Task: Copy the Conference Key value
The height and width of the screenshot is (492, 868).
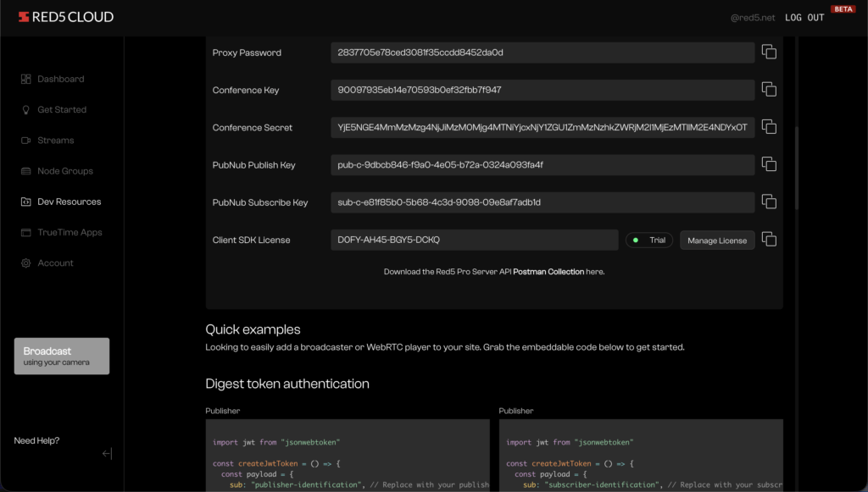Action: (x=769, y=90)
